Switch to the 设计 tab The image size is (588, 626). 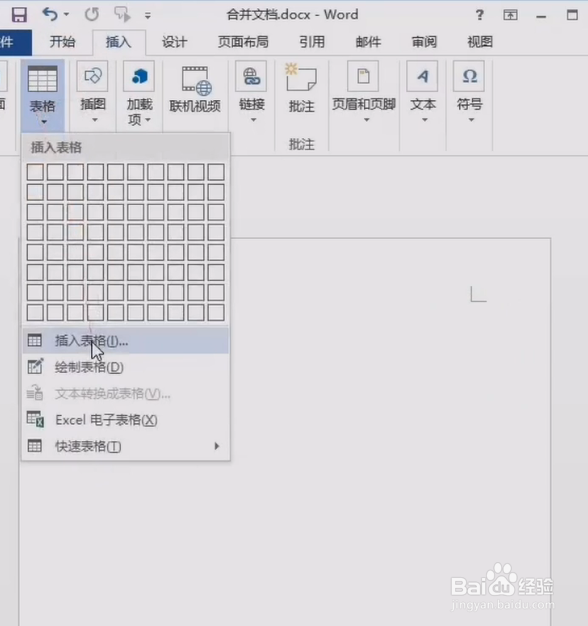tap(174, 42)
